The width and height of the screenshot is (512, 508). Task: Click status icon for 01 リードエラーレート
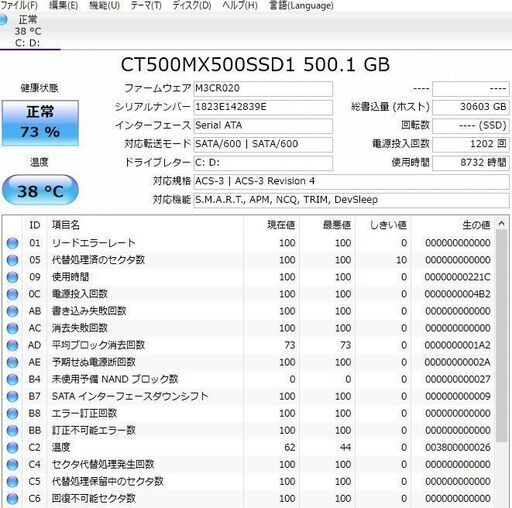pos(12,243)
